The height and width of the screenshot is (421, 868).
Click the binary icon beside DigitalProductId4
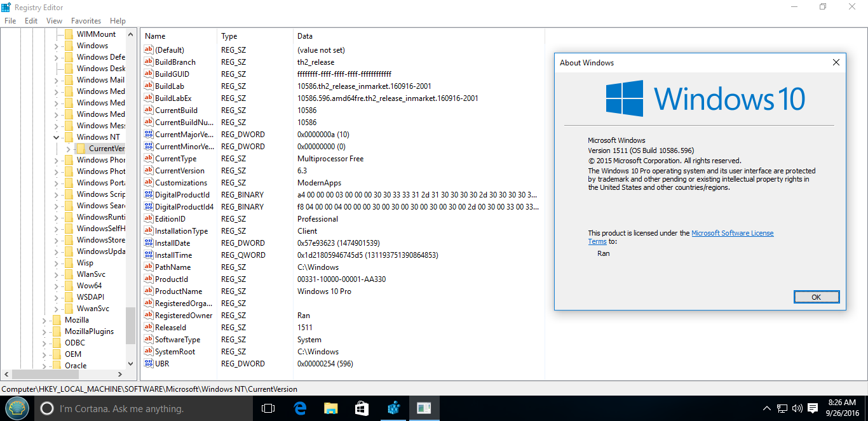click(x=149, y=207)
